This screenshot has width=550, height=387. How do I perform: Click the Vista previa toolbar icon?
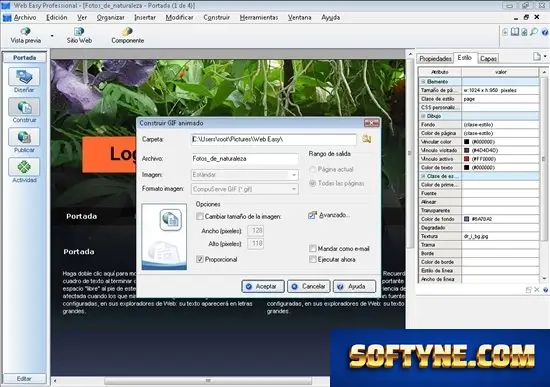tap(26, 32)
